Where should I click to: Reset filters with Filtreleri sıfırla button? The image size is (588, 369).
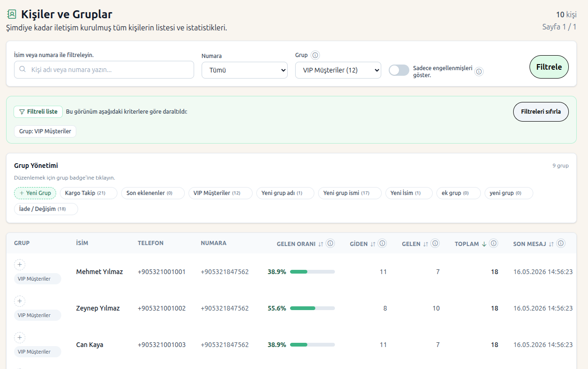[541, 112]
